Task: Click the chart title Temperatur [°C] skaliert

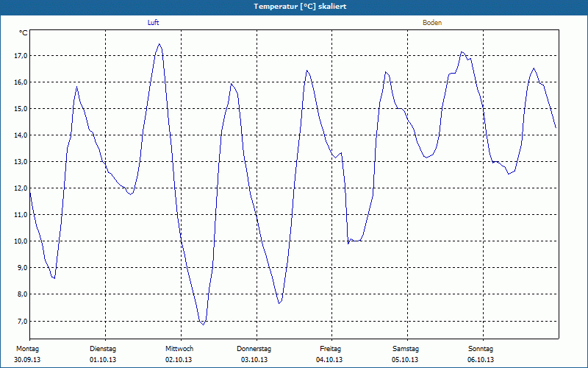Action: tap(300, 7)
